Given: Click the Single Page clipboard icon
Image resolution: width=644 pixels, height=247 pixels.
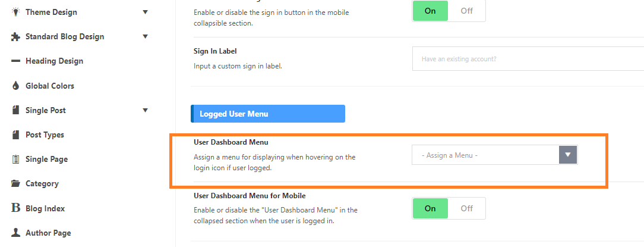Looking at the screenshot, I should (x=15, y=160).
